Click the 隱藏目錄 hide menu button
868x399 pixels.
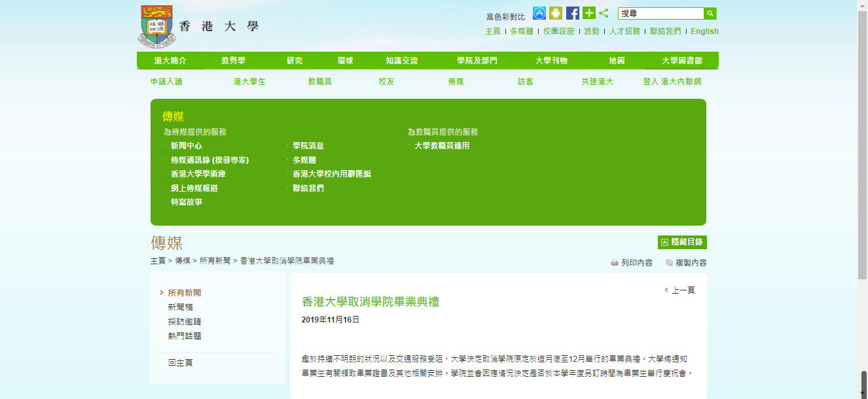click(x=682, y=242)
